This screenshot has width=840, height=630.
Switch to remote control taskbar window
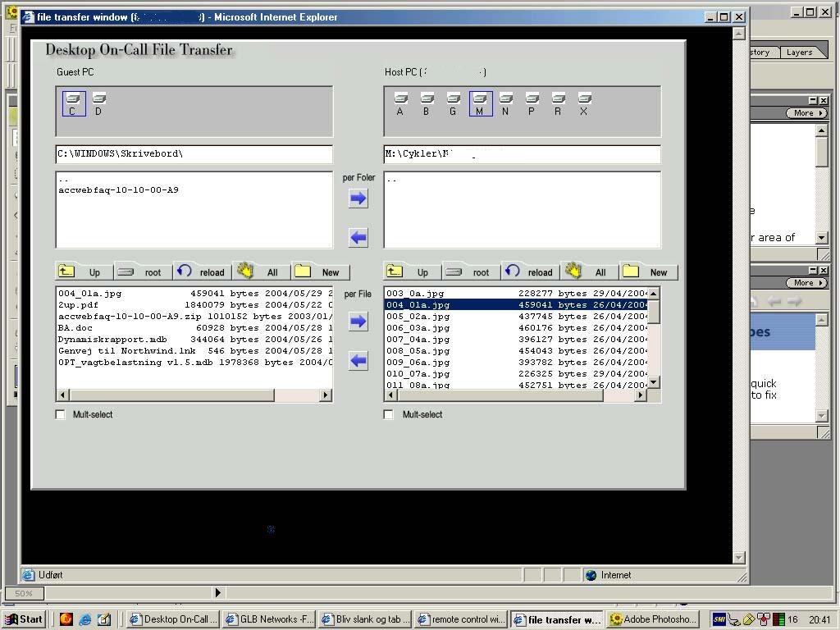[461, 619]
